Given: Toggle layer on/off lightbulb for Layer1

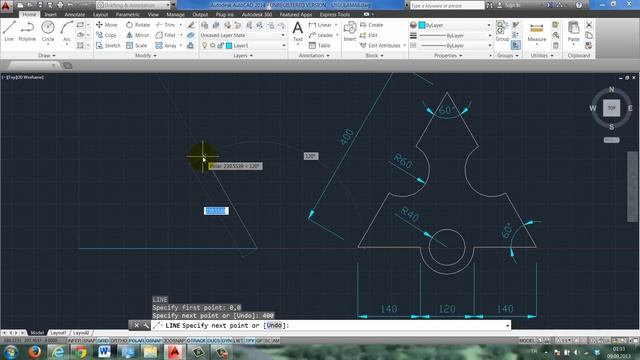Looking at the screenshot, I should click(204, 45).
